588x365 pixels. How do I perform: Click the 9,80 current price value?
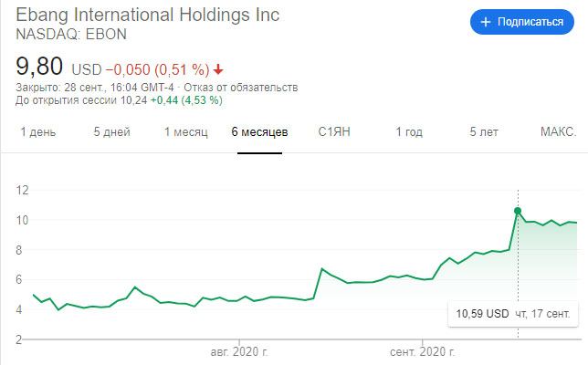(41, 67)
